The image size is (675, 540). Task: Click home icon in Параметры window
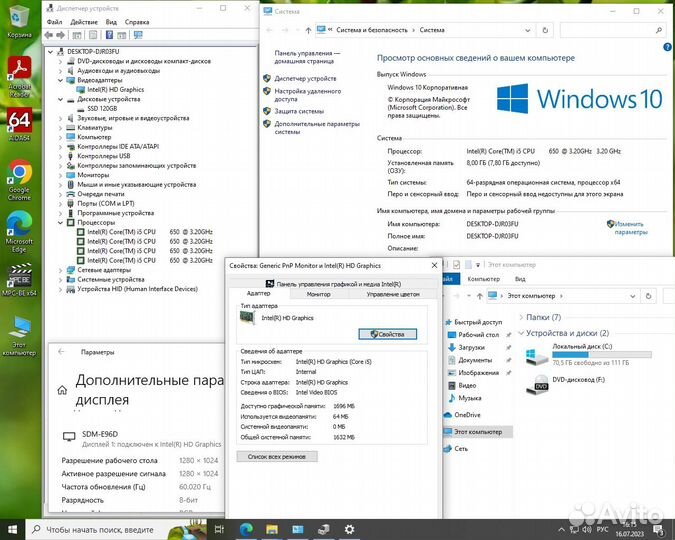62,390
